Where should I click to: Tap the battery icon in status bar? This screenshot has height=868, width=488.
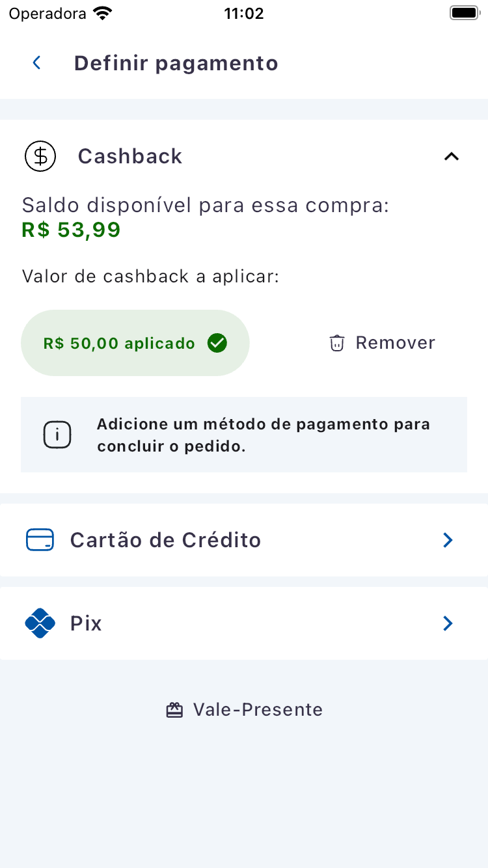tap(464, 13)
